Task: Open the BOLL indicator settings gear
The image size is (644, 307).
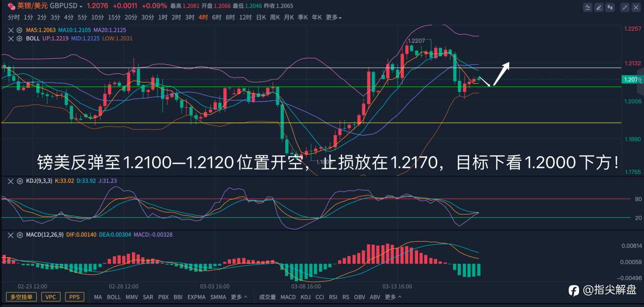Action: pyautogui.click(x=19, y=38)
